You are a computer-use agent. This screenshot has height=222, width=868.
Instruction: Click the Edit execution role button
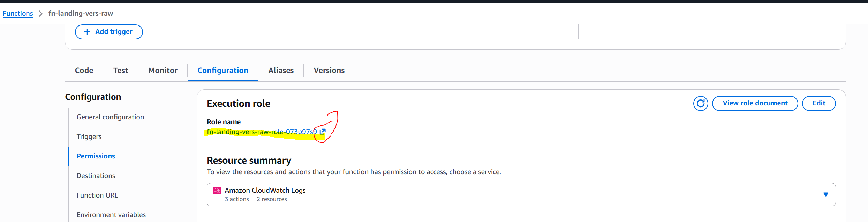click(819, 103)
